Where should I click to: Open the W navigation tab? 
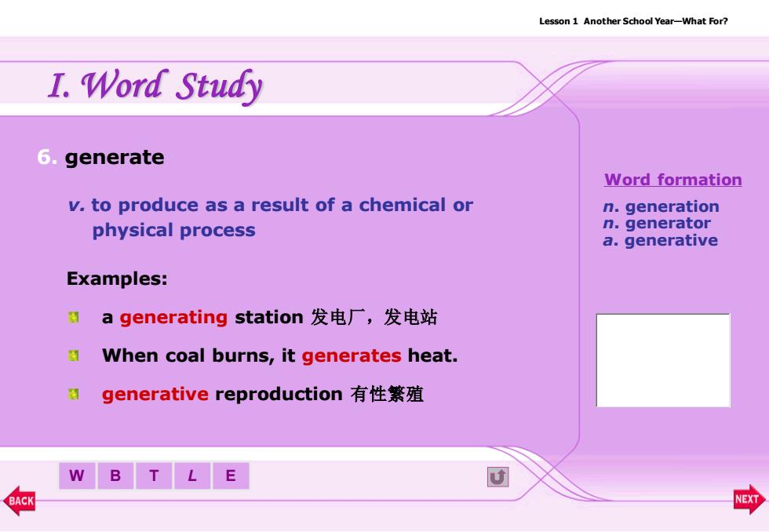click(x=77, y=476)
